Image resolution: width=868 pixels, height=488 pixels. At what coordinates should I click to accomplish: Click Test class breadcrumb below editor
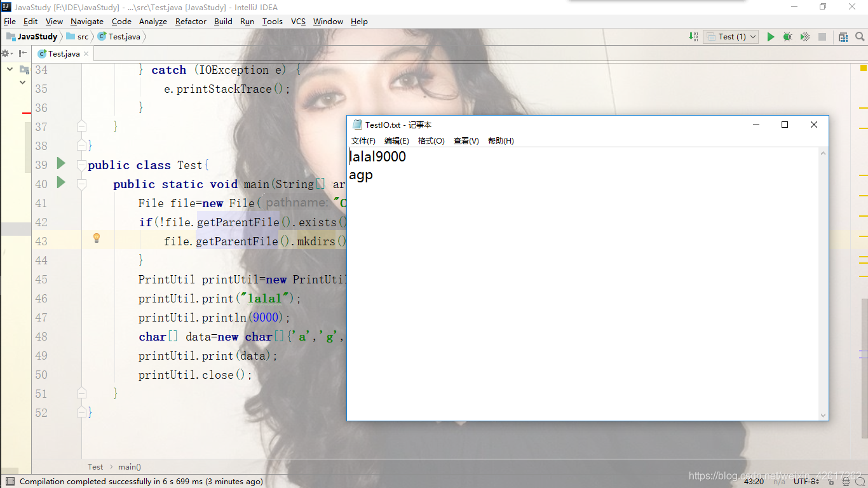pos(95,467)
